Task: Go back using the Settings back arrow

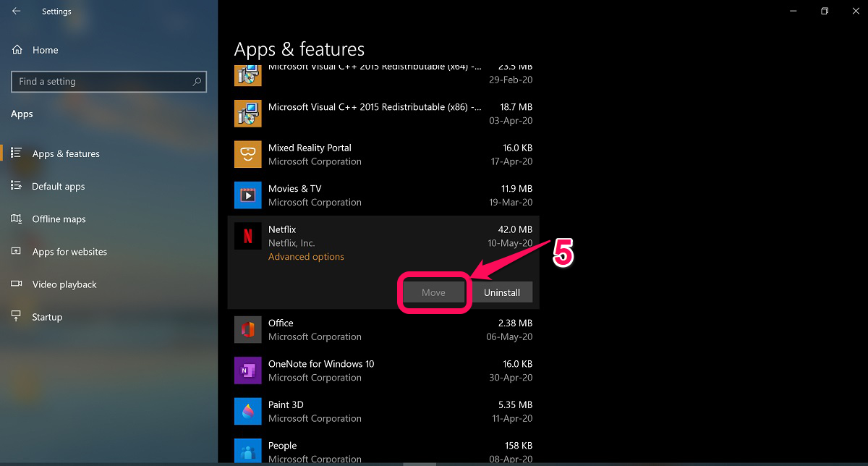Action: tap(17, 12)
